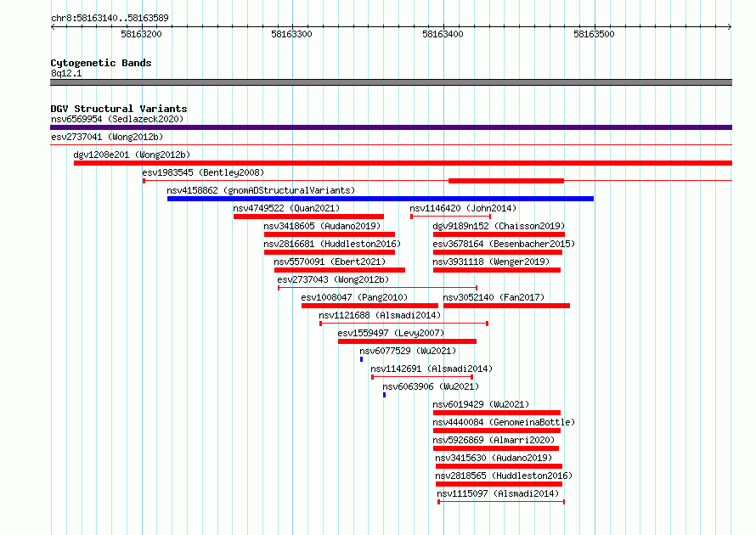Click the nsv1146420 (John2014) label
756x535 pixels.
[463, 208]
